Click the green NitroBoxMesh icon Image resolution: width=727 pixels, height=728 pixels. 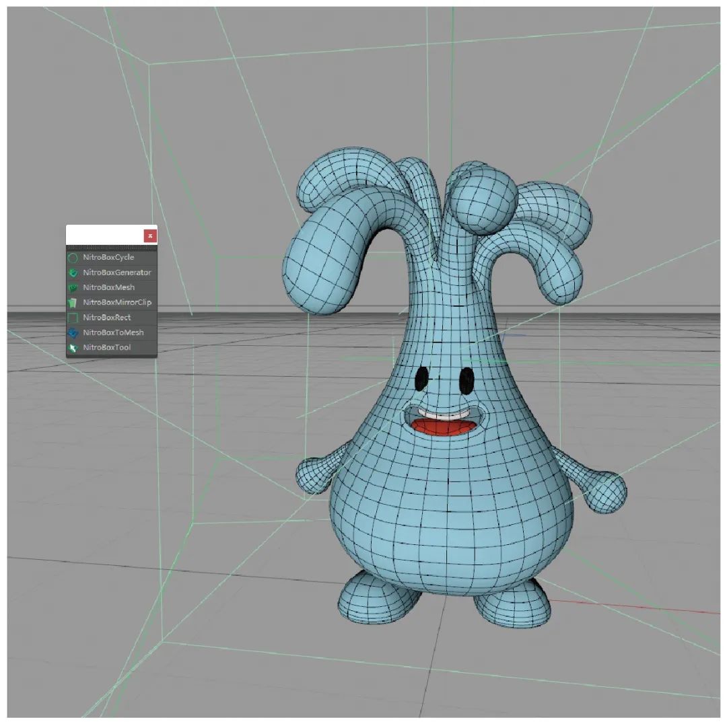73,288
